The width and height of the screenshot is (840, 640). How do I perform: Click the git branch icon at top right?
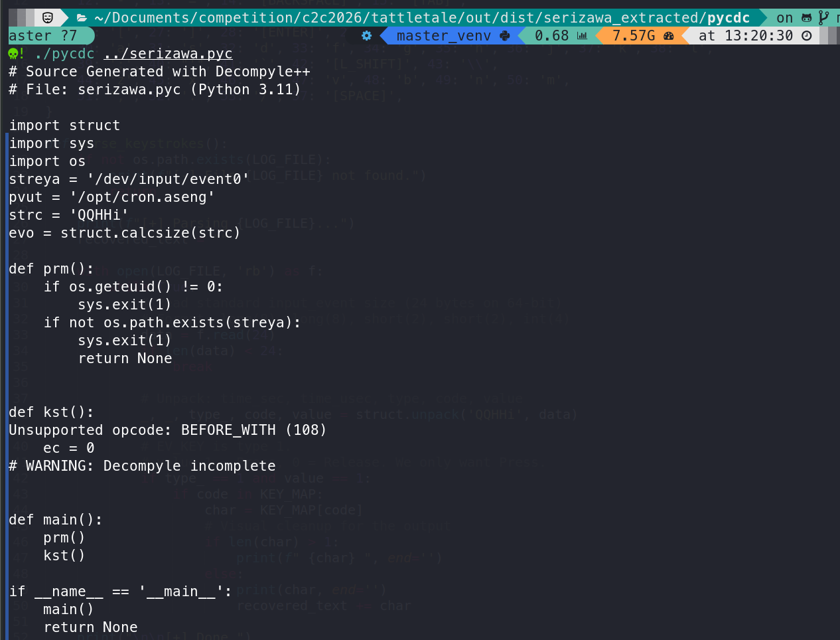click(823, 18)
